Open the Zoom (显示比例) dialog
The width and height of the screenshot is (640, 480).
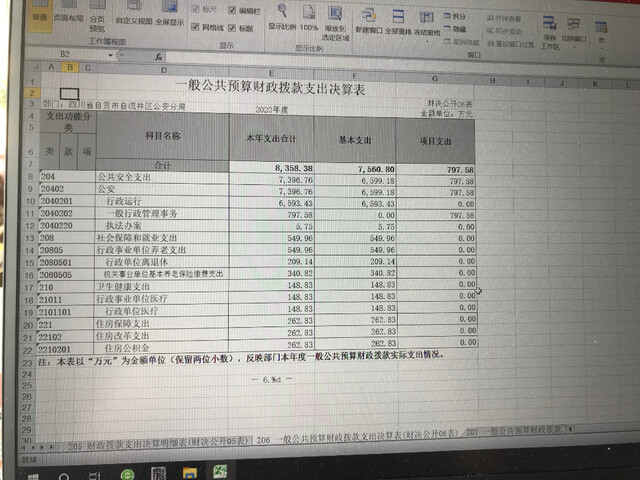coord(283,19)
